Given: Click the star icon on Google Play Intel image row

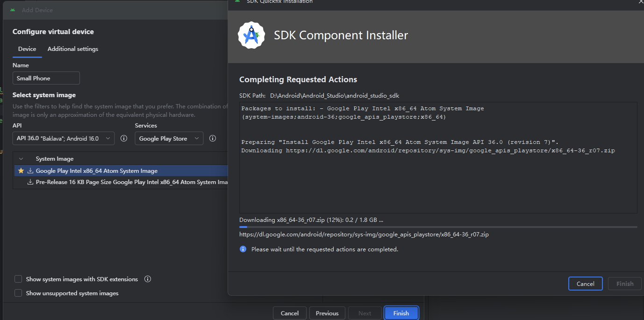Looking at the screenshot, I should (21, 171).
